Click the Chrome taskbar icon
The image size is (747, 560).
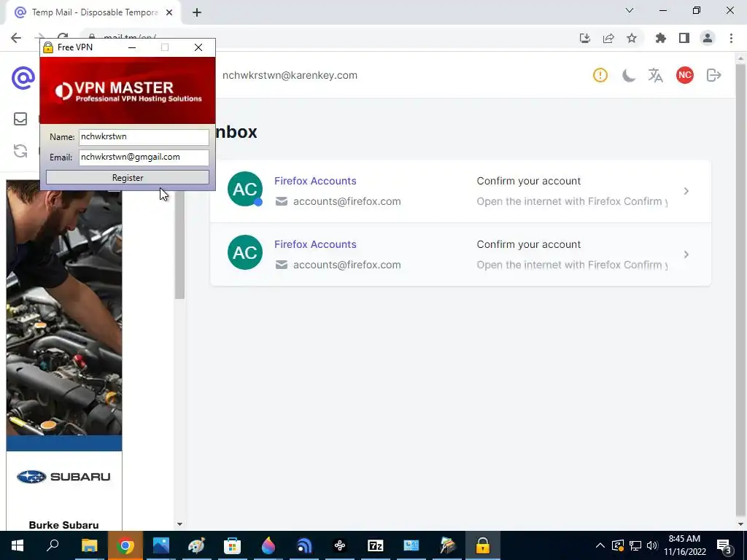[125, 545]
